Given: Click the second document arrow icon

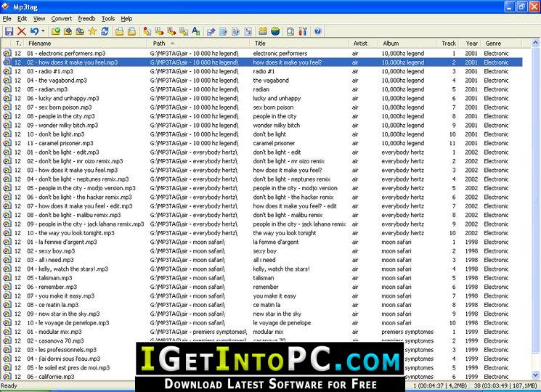Looking at the screenshot, I should pyautogui.click(x=236, y=31).
